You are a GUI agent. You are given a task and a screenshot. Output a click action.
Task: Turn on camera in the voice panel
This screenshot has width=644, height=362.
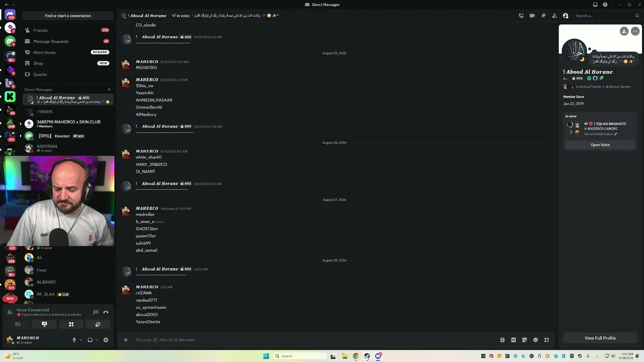pyautogui.click(x=18, y=324)
